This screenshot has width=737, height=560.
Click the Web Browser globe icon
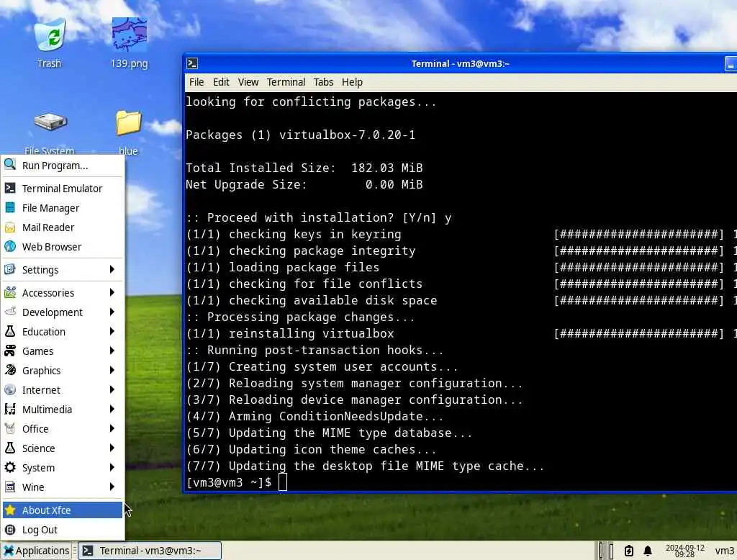click(x=10, y=246)
